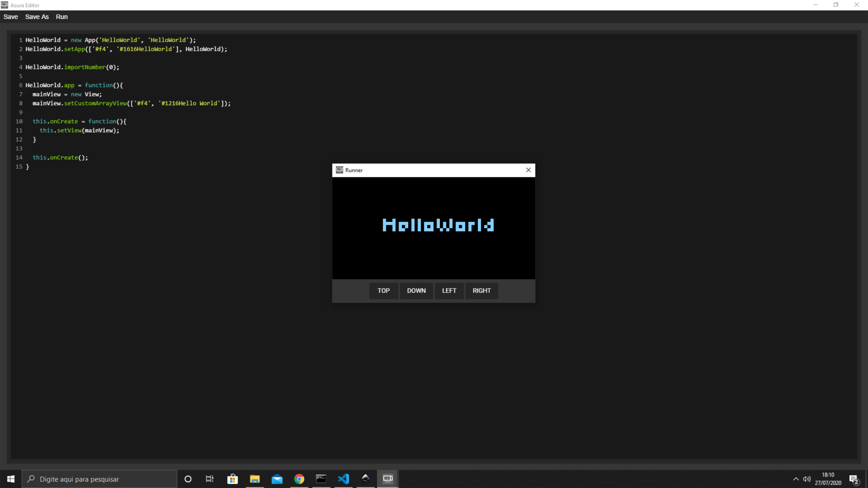This screenshot has height=488, width=868.
Task: Open Google Chrome from taskbar
Action: tap(299, 479)
